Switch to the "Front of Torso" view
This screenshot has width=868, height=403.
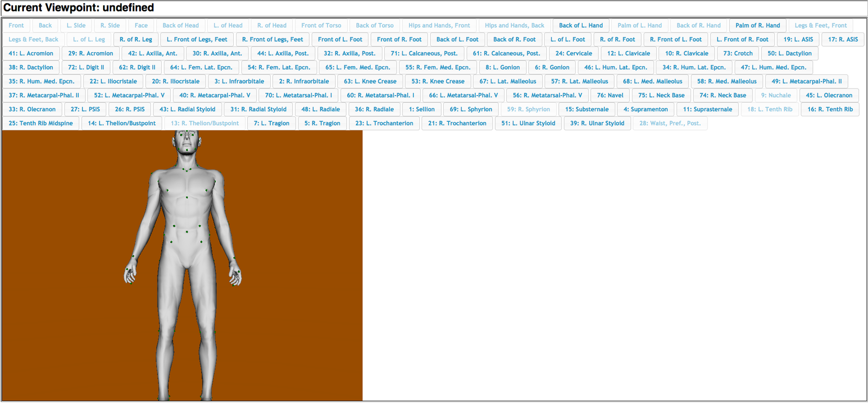coord(321,26)
